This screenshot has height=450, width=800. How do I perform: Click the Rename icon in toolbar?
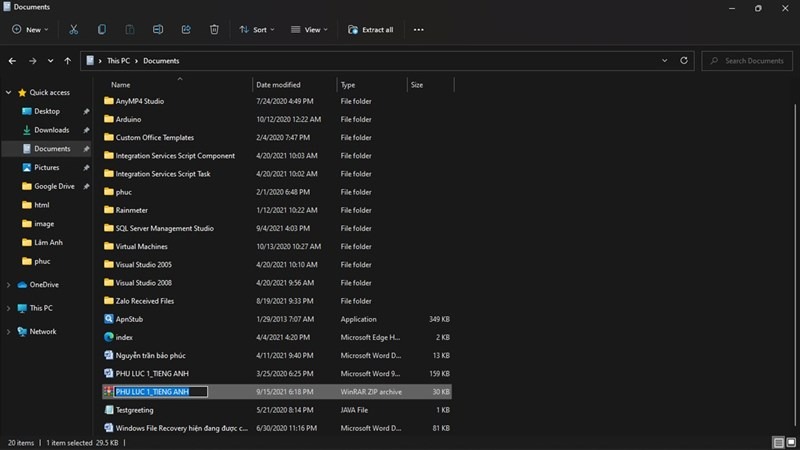tap(158, 30)
